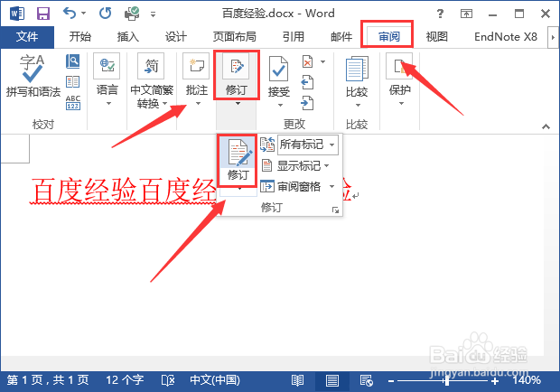Open 中文简繁转换 dropdown

(x=152, y=80)
